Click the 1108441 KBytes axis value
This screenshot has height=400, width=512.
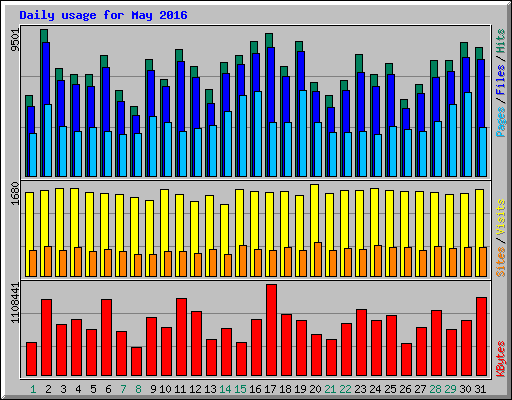(15, 303)
